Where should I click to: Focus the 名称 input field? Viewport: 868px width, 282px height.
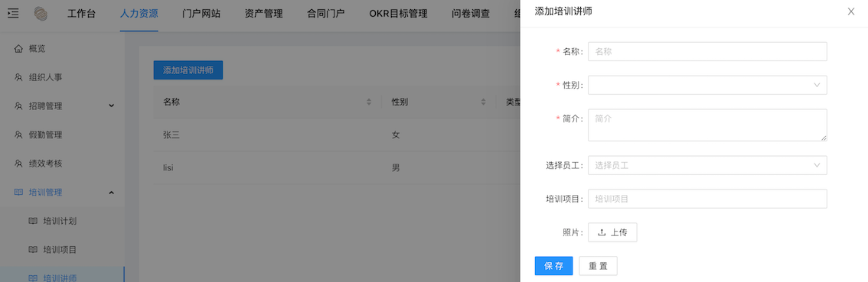(707, 51)
